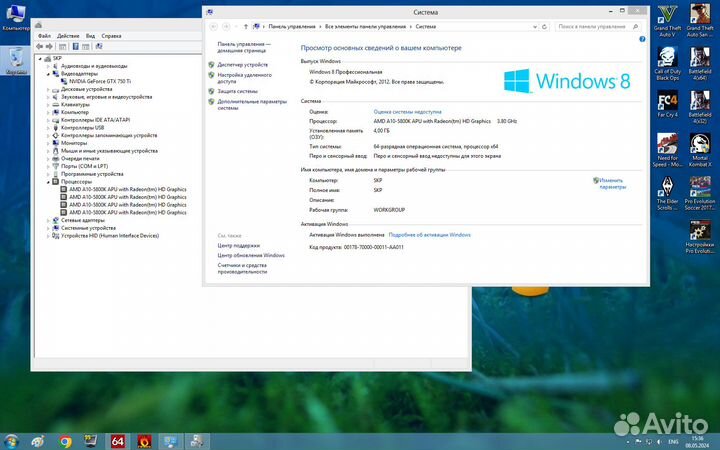Open Mortal Kombat X desktop shortcut
720x450 pixels.
[700, 150]
